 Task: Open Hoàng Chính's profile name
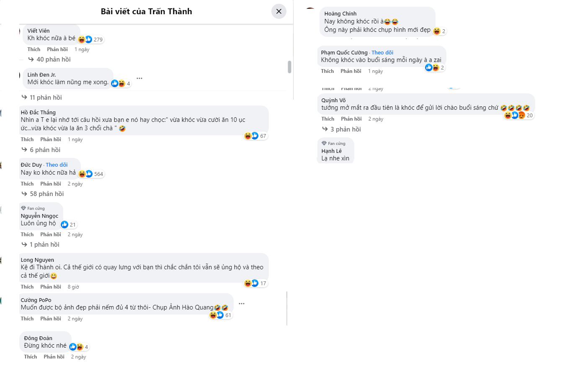pos(340,14)
